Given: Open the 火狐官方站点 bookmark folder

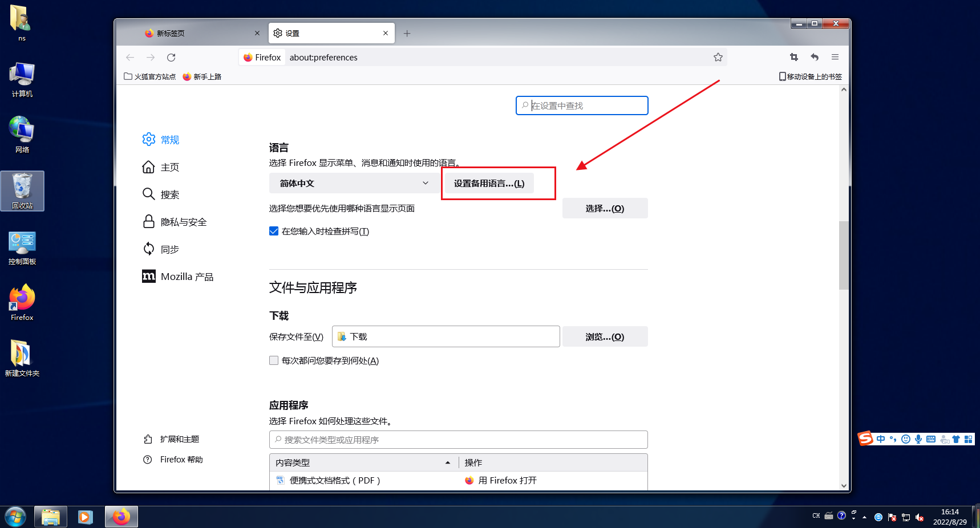Looking at the screenshot, I should click(x=149, y=76).
